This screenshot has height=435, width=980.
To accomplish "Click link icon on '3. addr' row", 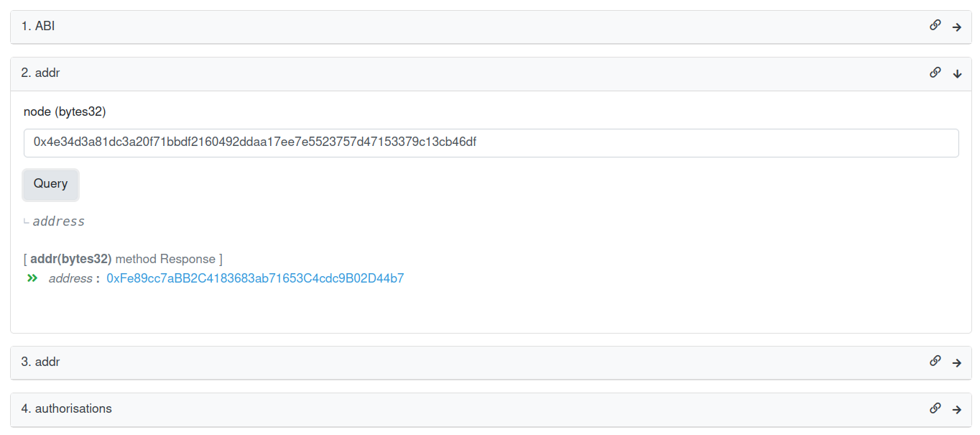I will (x=935, y=361).
